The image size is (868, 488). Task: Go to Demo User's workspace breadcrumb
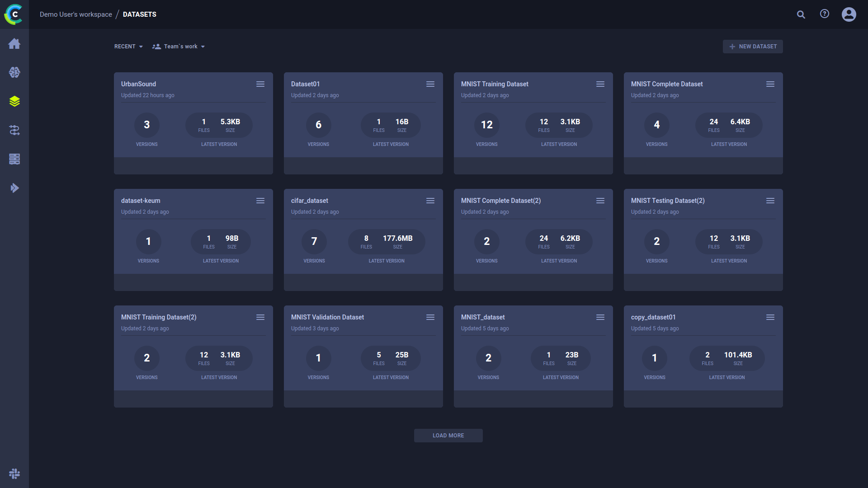coord(75,14)
